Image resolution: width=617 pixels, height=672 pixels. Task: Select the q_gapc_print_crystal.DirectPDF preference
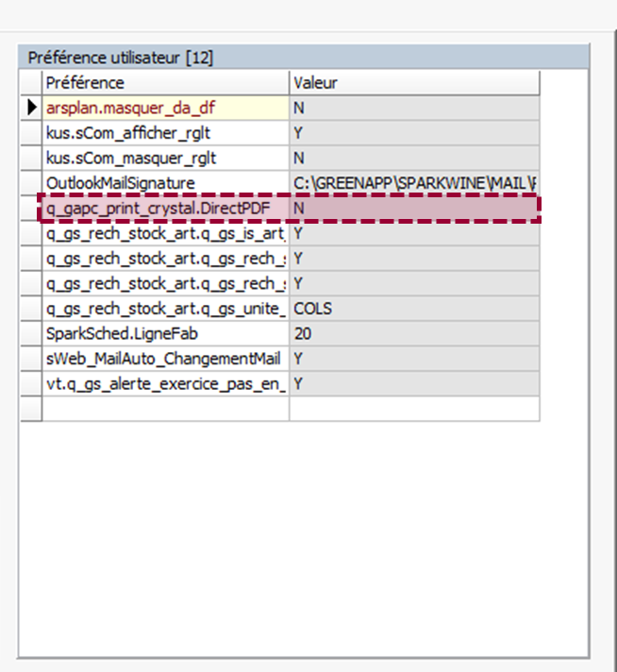[x=165, y=208]
